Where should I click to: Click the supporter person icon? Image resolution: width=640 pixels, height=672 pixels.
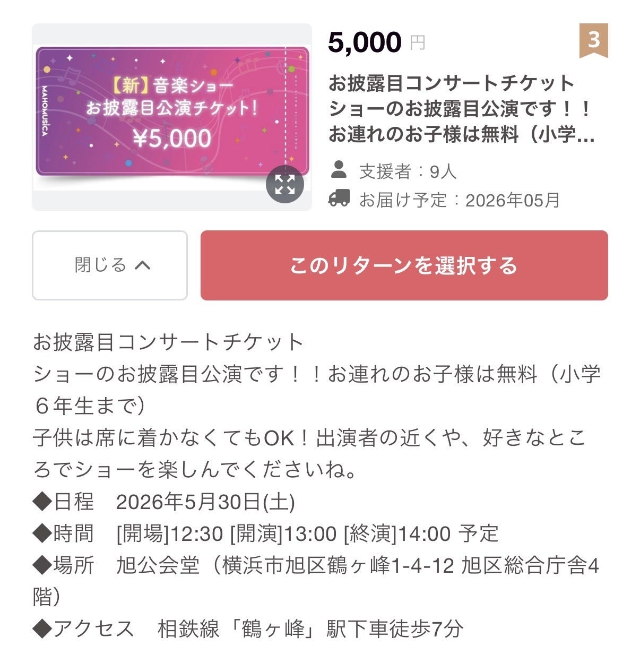339,170
